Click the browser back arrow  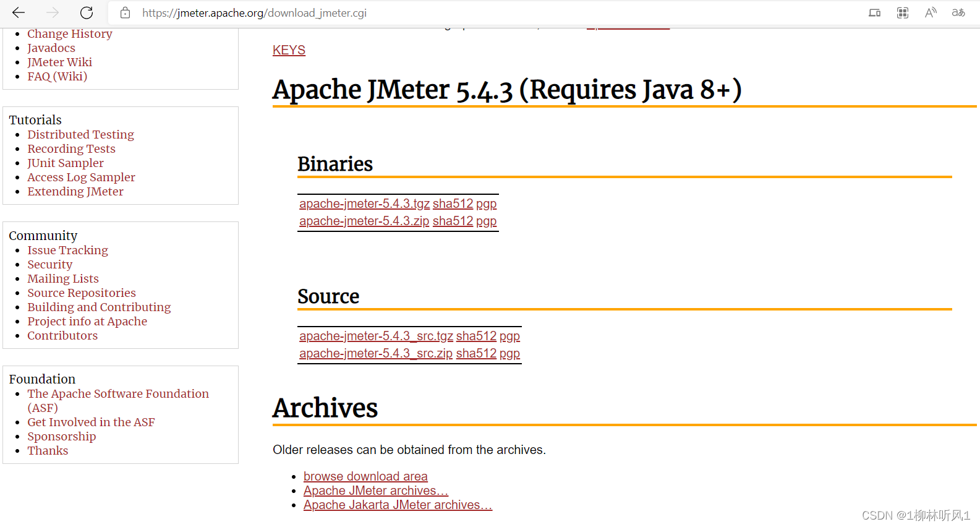pyautogui.click(x=19, y=13)
